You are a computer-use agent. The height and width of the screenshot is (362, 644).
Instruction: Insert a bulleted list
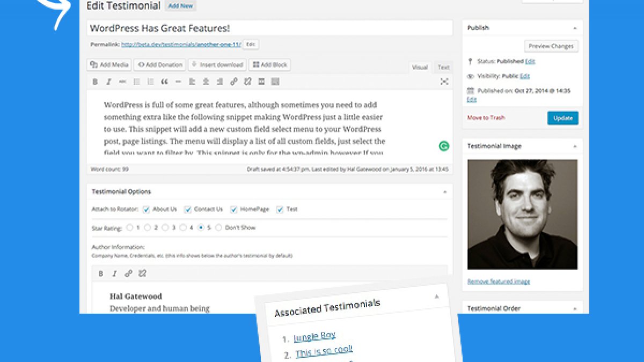coord(136,82)
